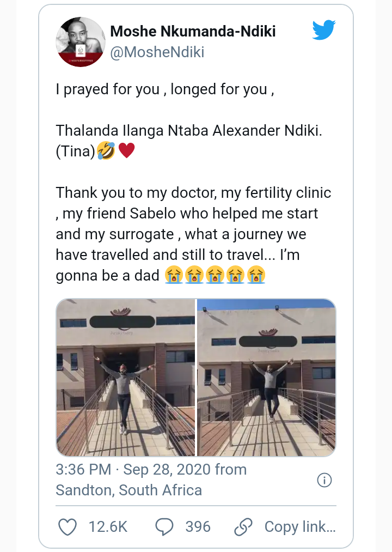Click the chain link icon
This screenshot has width=392, height=552.
click(x=243, y=526)
